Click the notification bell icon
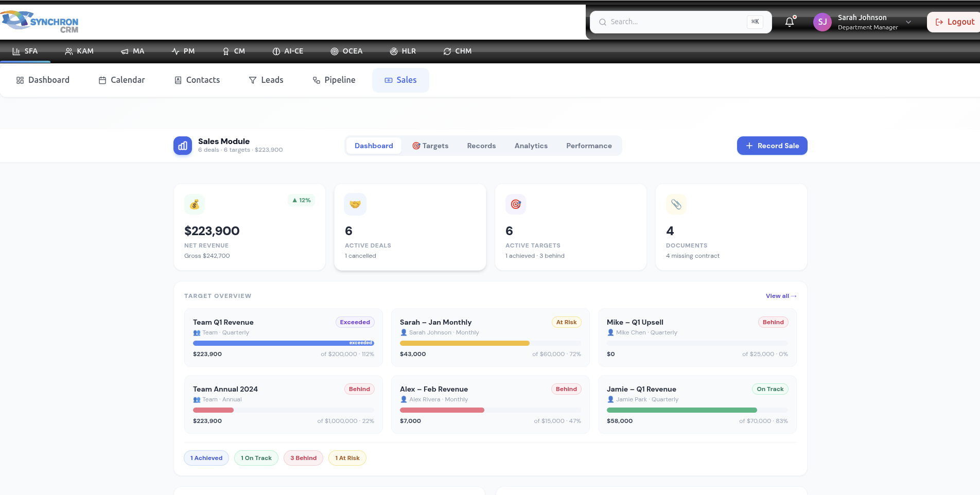Image resolution: width=980 pixels, height=495 pixels. pos(789,22)
